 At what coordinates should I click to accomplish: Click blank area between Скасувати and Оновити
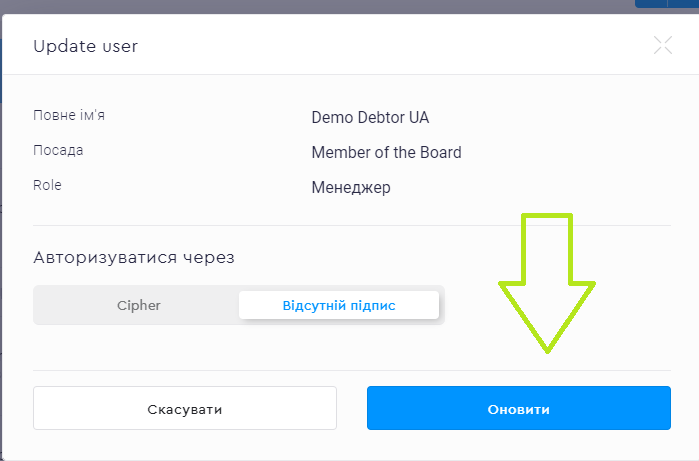(352, 408)
